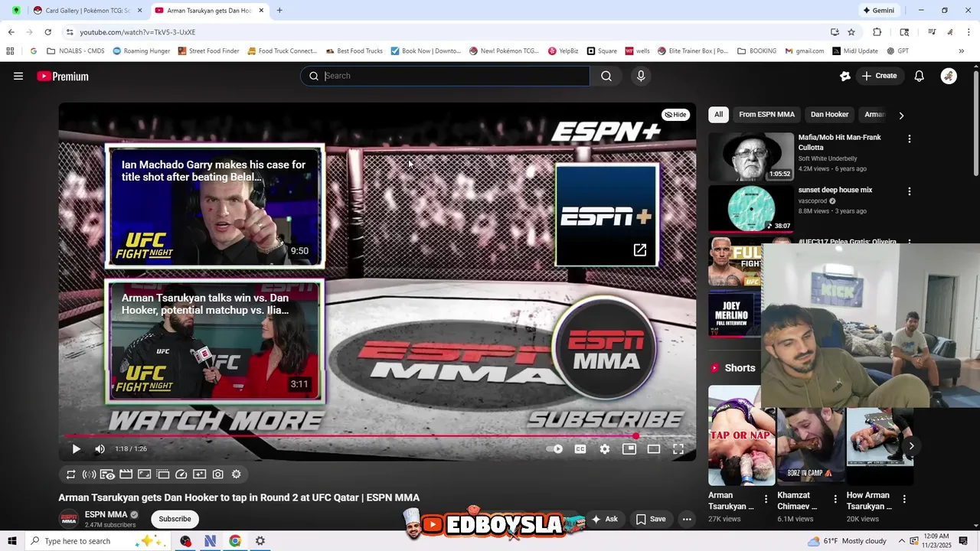Open sunset deep house mix thumbnail

coord(751,208)
